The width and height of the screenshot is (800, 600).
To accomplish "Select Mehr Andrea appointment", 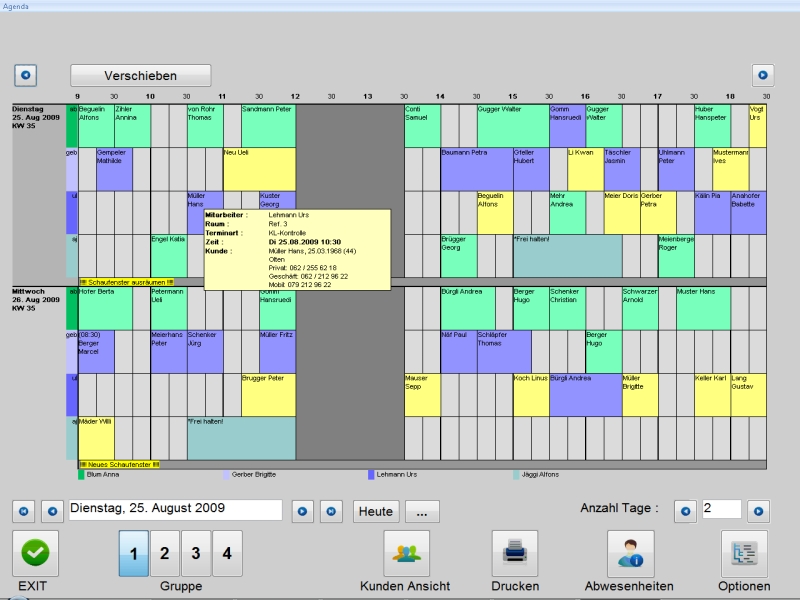I will [567, 213].
